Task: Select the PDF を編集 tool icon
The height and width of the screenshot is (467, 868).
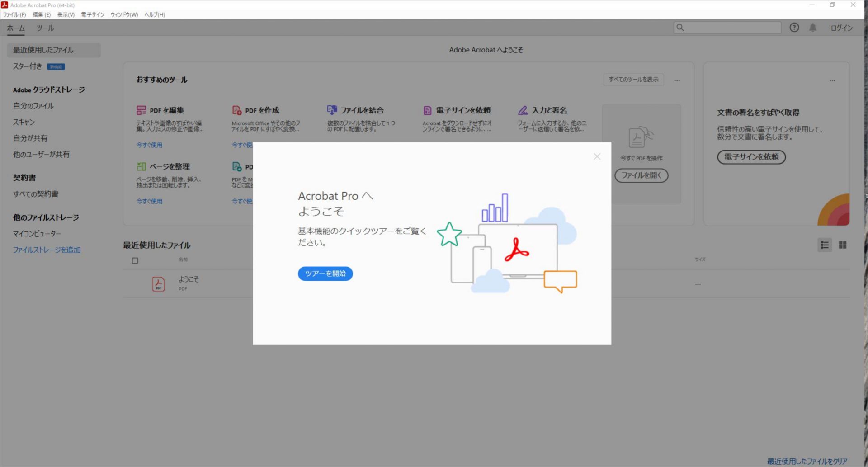Action: coord(142,109)
